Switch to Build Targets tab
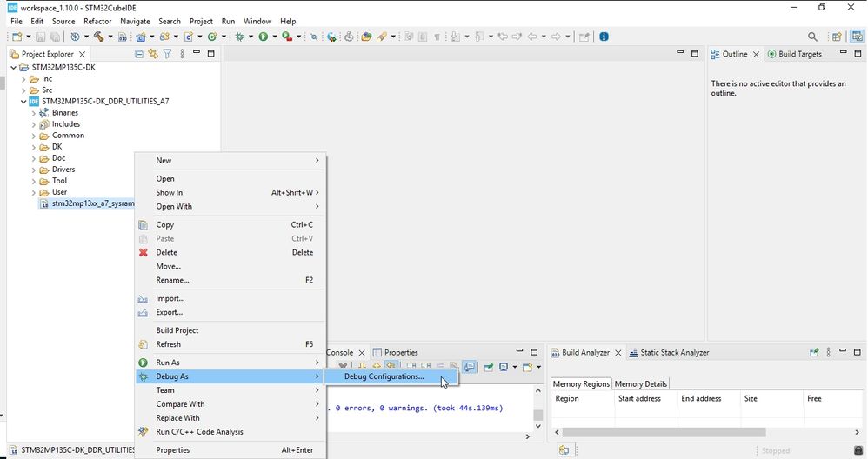The image size is (868, 459). coord(794,54)
